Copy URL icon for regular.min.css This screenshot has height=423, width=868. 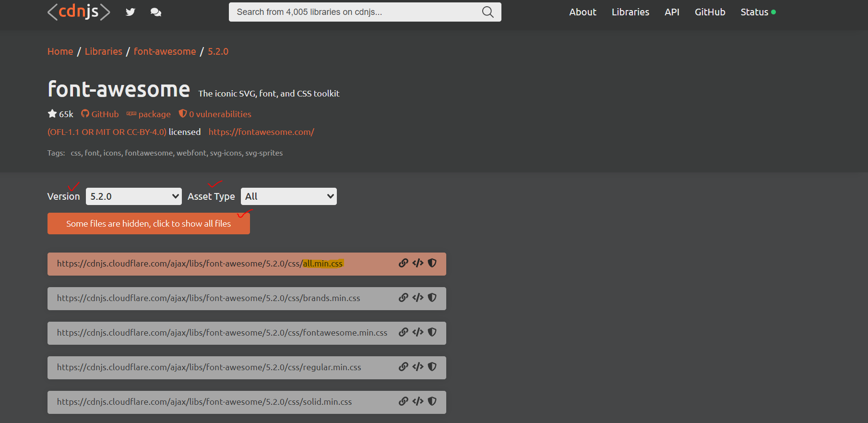pos(404,367)
